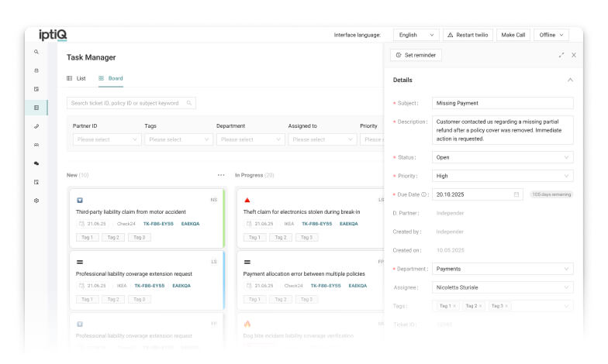Open card Payment allocation error between multiple policies
The width and height of the screenshot is (608, 364).
[x=310, y=280]
